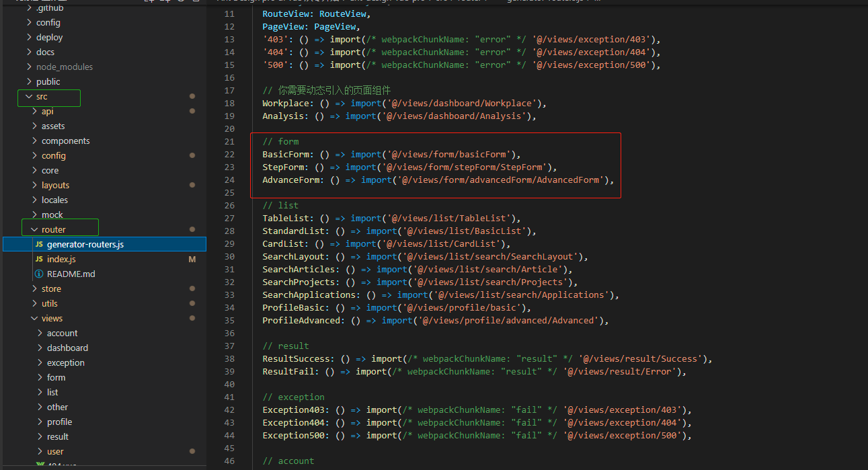Click line number 17 in the gutter

point(229,90)
